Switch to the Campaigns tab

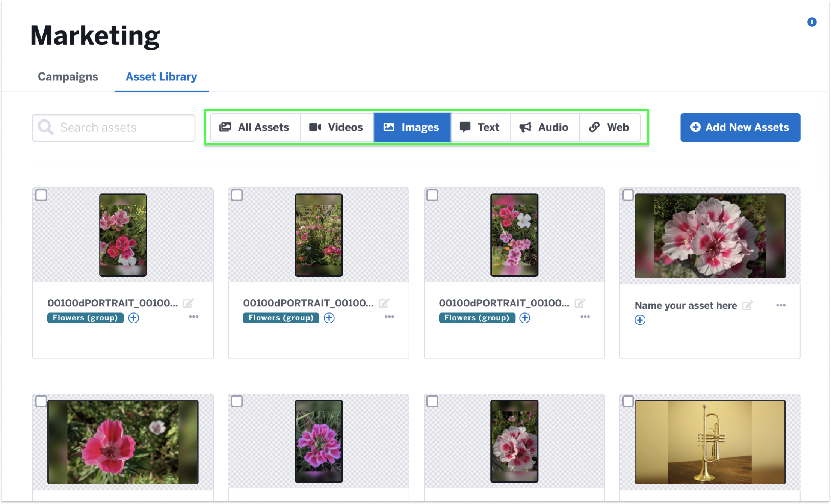(68, 77)
